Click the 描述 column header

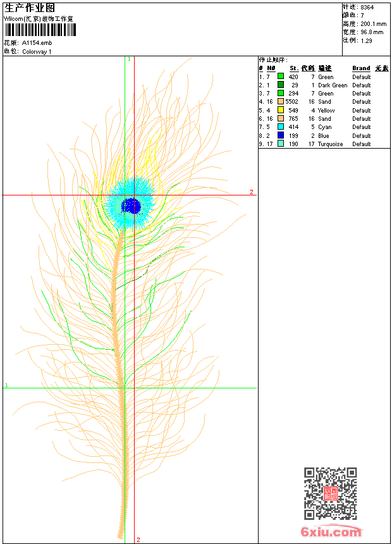tap(325, 68)
